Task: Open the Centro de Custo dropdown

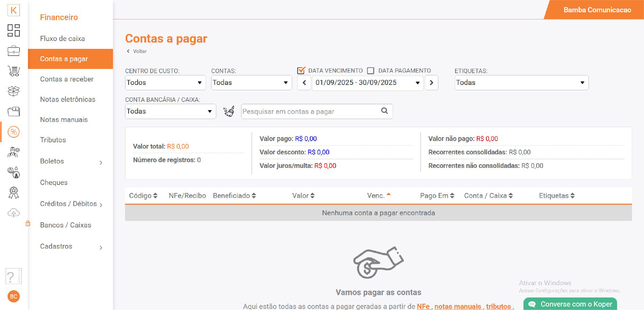Action: point(165,83)
